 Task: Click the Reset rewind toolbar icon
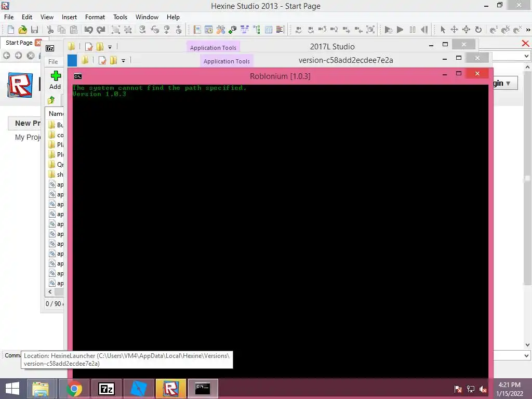pyautogui.click(x=424, y=30)
